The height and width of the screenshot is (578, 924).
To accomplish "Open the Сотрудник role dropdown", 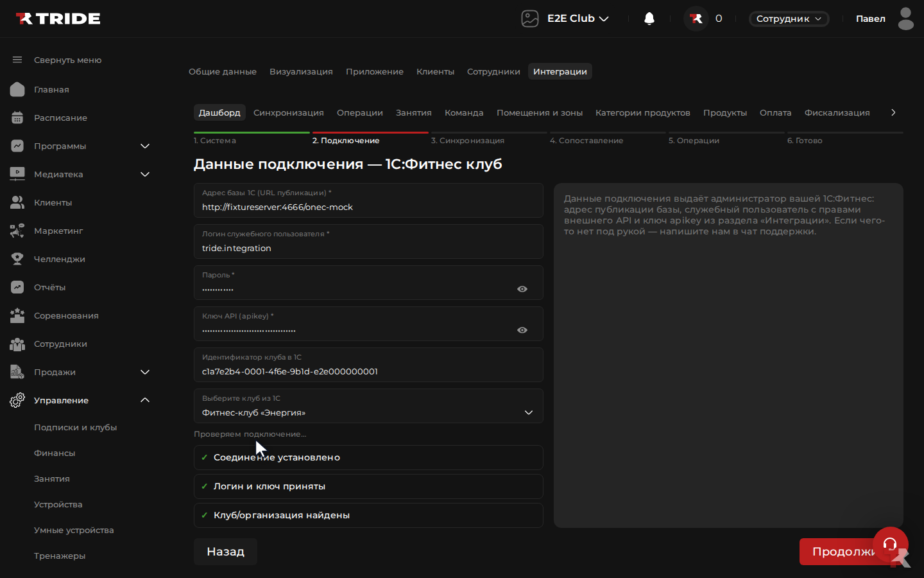I will (x=789, y=19).
